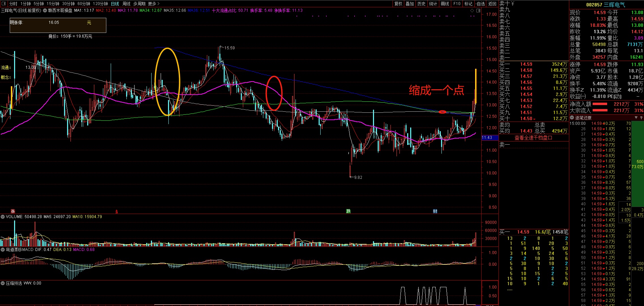Open the main chart indicator dropdown 赣西米哥操盘

tap(45, 10)
